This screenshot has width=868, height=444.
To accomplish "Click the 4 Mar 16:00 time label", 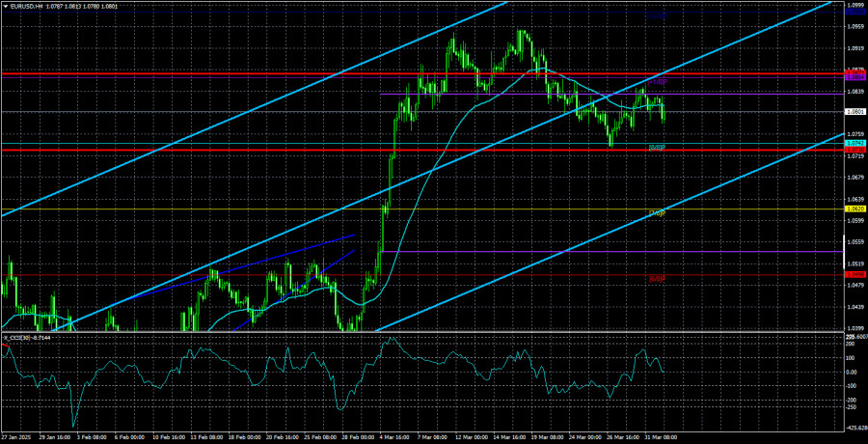I will (394, 437).
